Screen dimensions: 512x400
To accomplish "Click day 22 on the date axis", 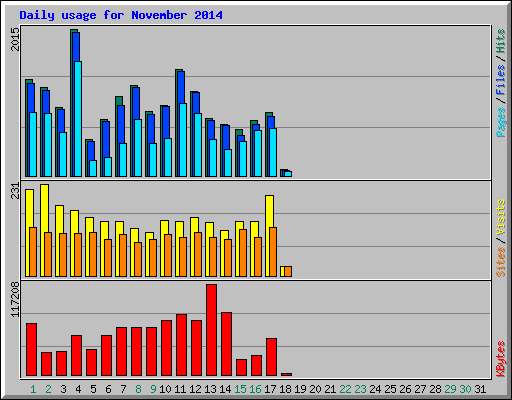I will click(345, 389).
